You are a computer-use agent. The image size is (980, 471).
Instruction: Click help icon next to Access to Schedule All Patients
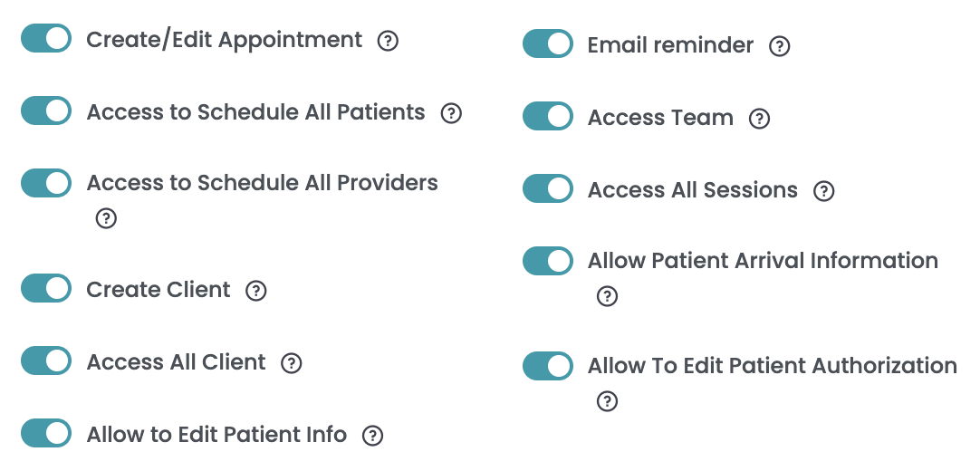pyautogui.click(x=451, y=114)
